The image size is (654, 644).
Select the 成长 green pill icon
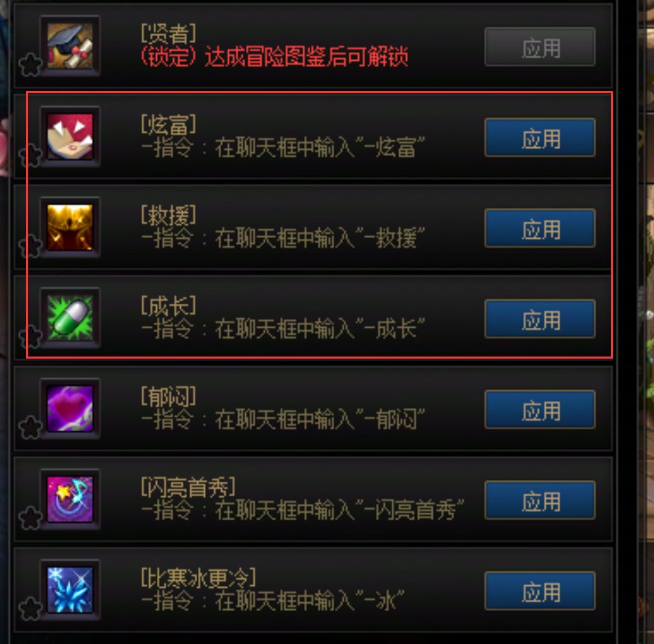(70, 318)
